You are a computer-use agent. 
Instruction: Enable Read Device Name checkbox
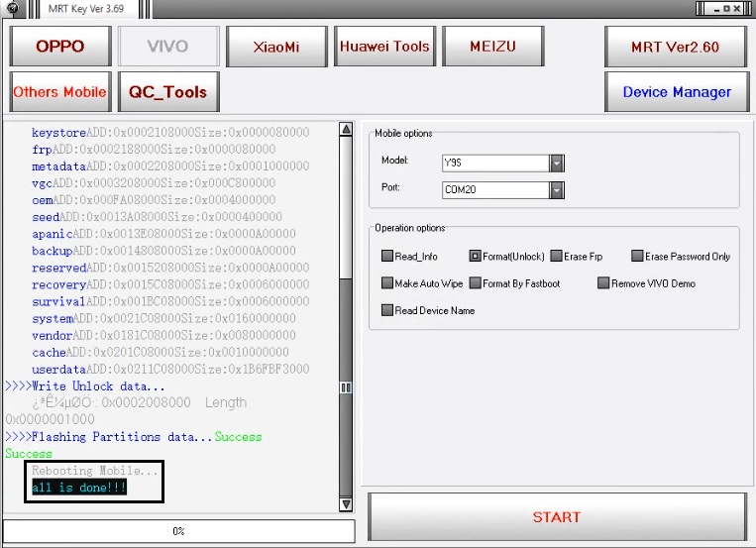click(387, 310)
